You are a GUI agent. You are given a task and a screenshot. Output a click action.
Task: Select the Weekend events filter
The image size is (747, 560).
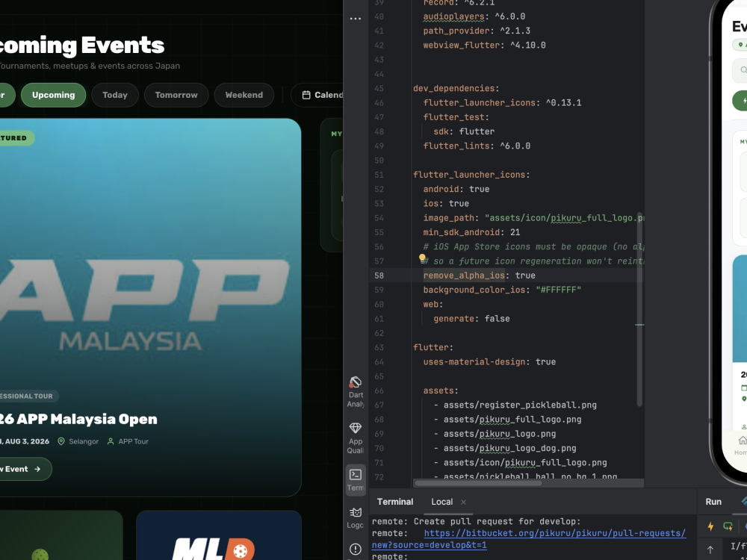click(244, 96)
